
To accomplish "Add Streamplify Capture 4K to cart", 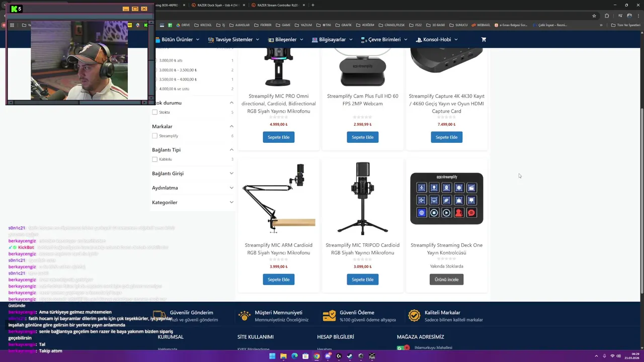I will click(x=446, y=137).
